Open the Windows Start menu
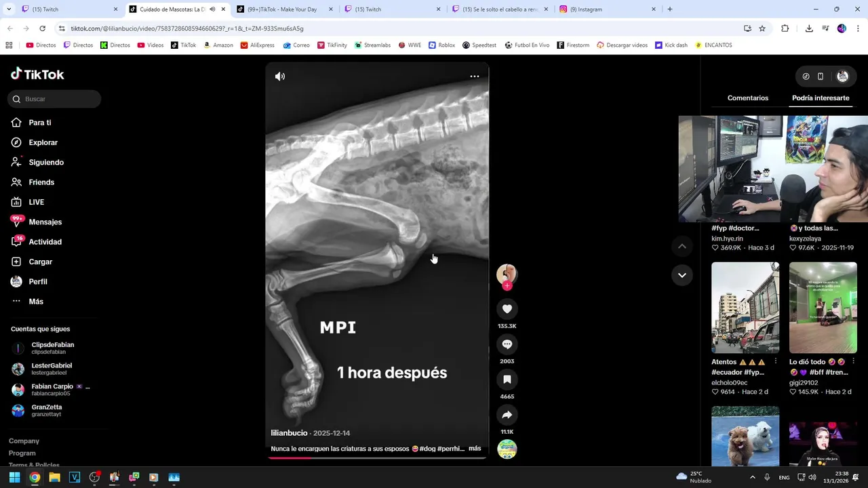The width and height of the screenshot is (868, 488). tap(14, 477)
